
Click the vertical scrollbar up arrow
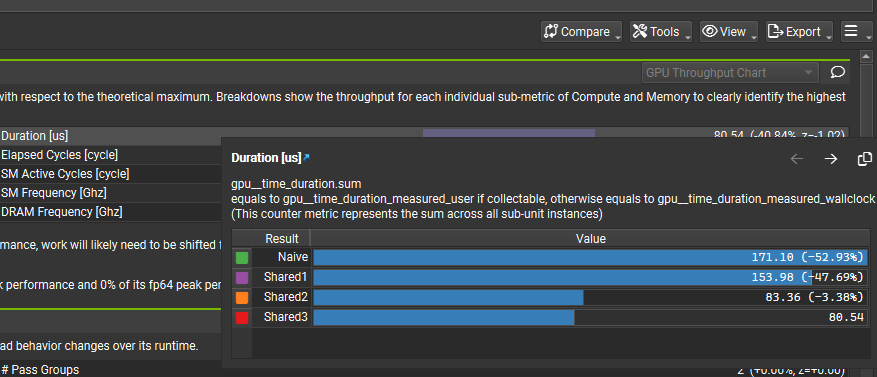(866, 56)
